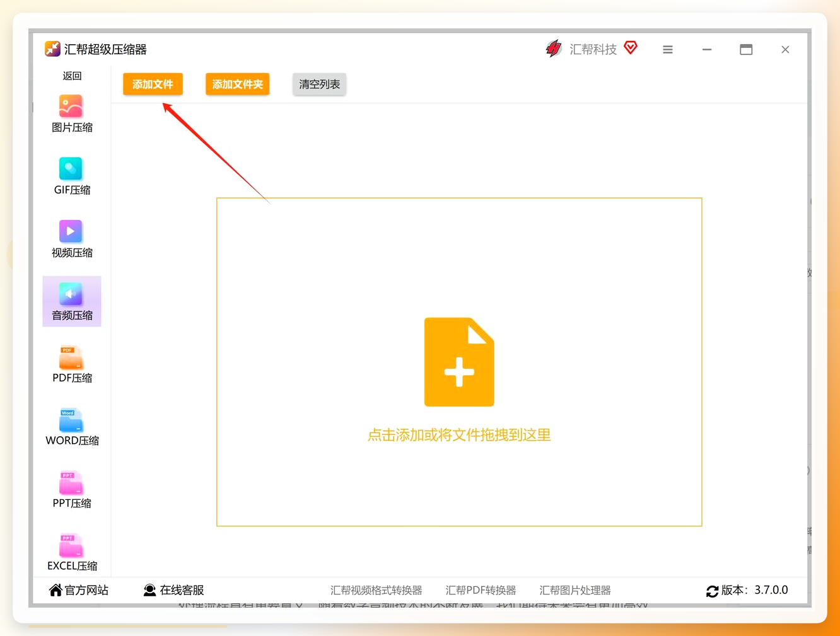Click the 返回 back link
Viewport: 840px width, 636px height.
coord(72,76)
